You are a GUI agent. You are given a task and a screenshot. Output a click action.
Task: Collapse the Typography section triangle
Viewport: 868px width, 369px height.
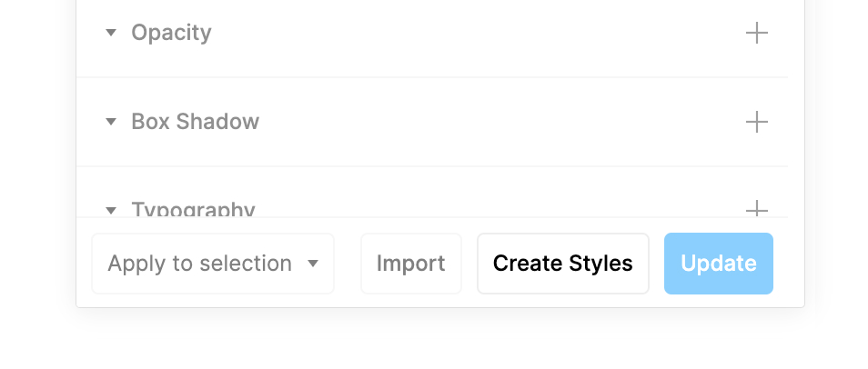[x=111, y=210]
